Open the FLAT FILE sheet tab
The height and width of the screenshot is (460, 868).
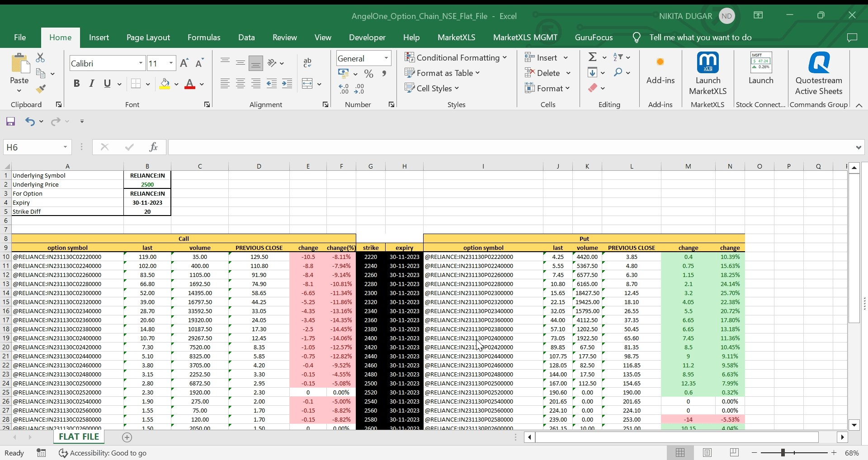pos(79,437)
